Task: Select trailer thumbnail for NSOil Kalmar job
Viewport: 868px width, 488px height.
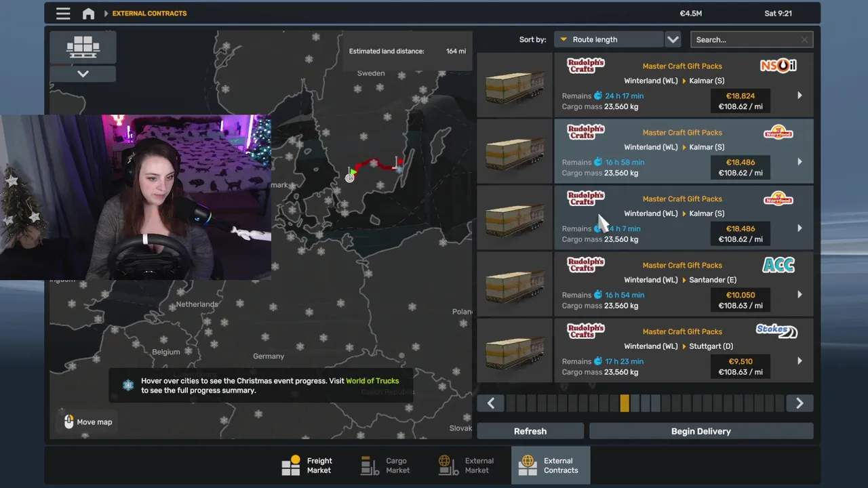Action: (x=515, y=85)
